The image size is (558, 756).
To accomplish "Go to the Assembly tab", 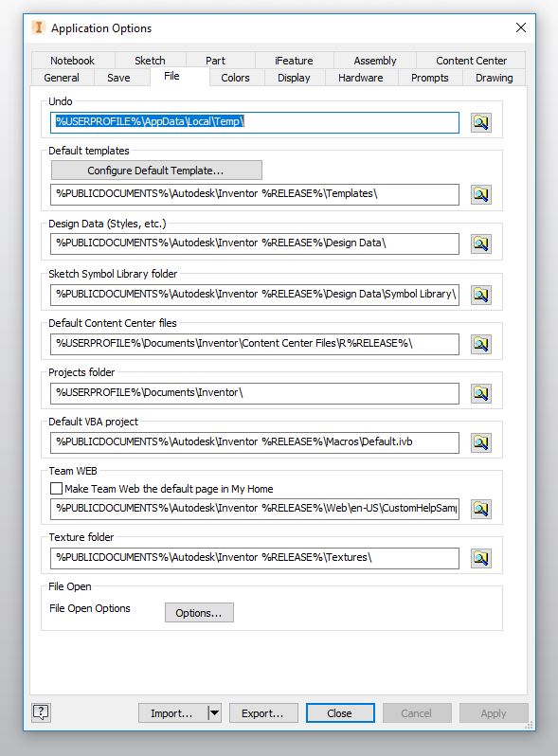I will click(x=375, y=61).
